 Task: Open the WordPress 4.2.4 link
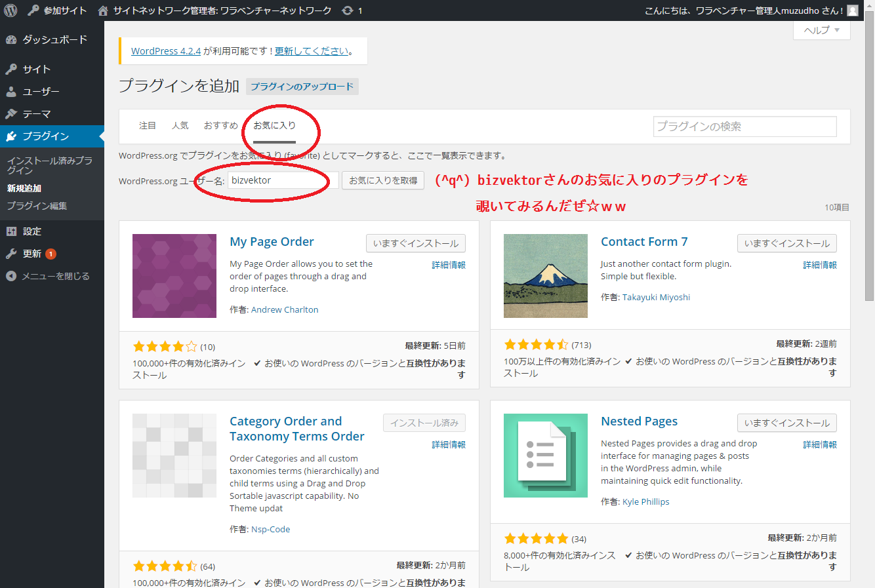coord(166,51)
